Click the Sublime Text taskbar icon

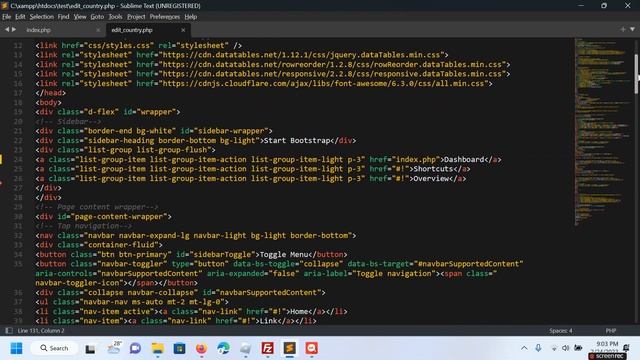289,348
